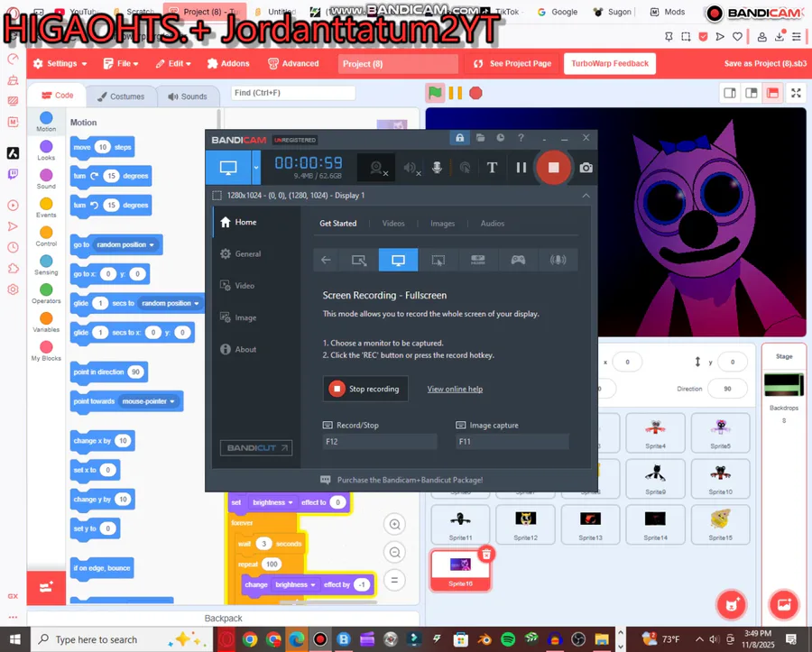Click the Stop recording button
812x652 pixels.
tap(365, 389)
